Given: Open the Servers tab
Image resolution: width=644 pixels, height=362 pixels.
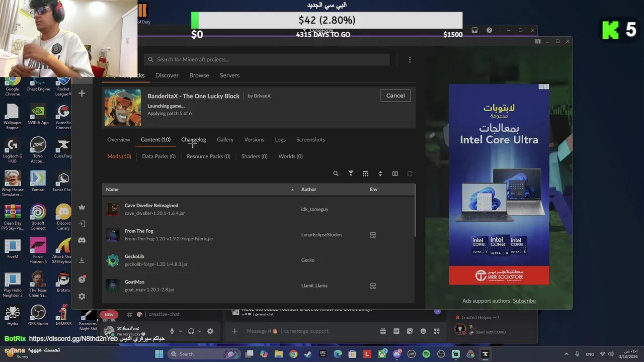Looking at the screenshot, I should pos(229,75).
